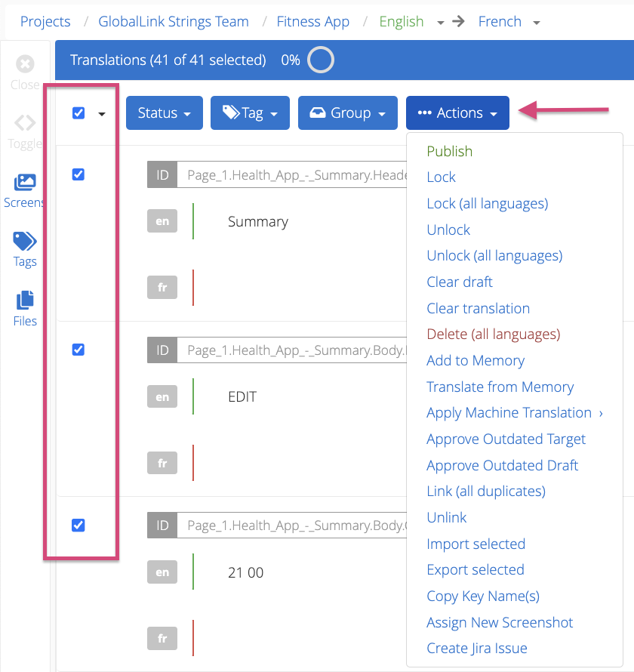Uncheck the checkbox for the 21 00 string

point(78,525)
